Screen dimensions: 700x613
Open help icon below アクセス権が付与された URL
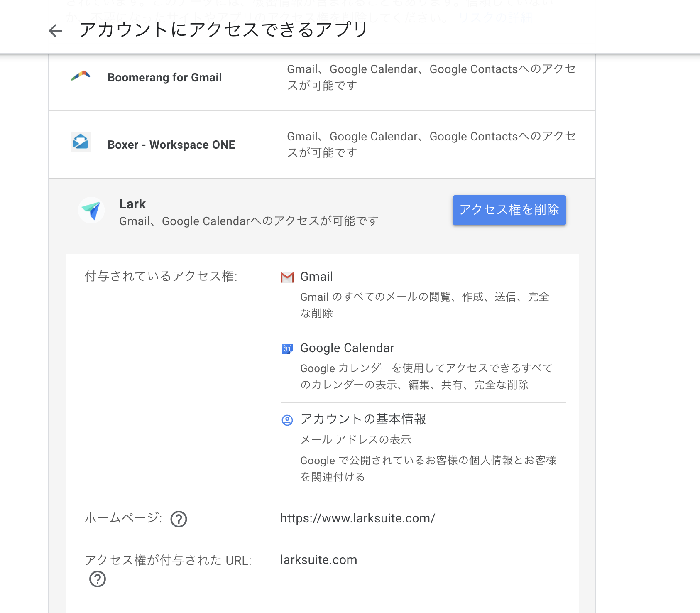coord(98,579)
